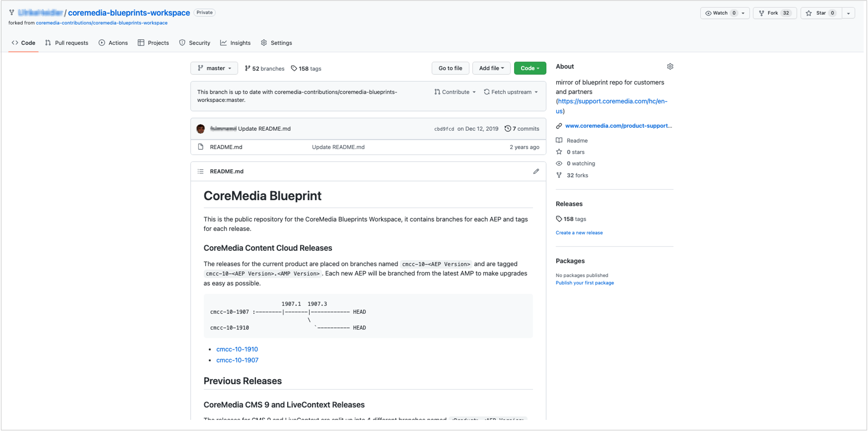Click Go to file button
This screenshot has width=868, height=431.
(450, 68)
